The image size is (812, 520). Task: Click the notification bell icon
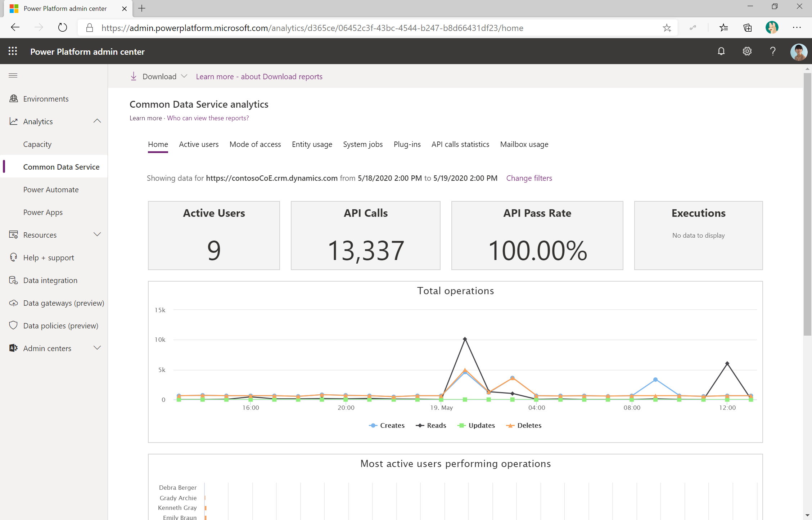tap(721, 52)
